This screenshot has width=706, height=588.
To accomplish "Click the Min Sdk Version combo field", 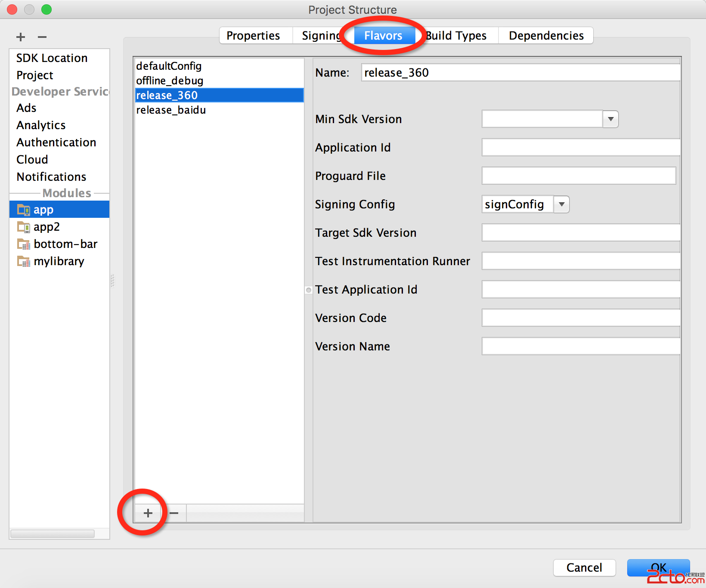I will click(x=542, y=119).
